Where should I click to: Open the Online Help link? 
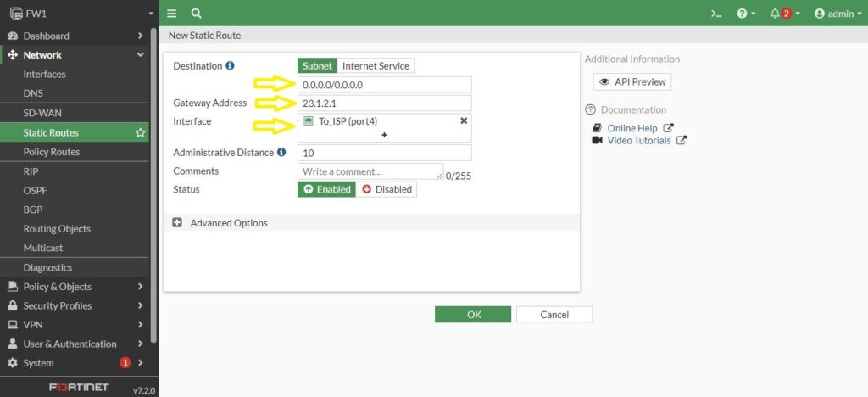pyautogui.click(x=632, y=128)
